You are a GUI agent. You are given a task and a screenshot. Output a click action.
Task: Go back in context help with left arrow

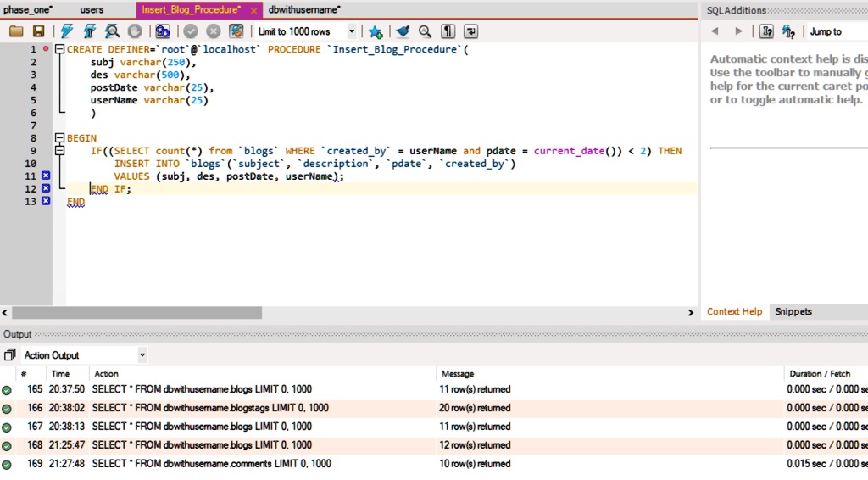pos(715,31)
